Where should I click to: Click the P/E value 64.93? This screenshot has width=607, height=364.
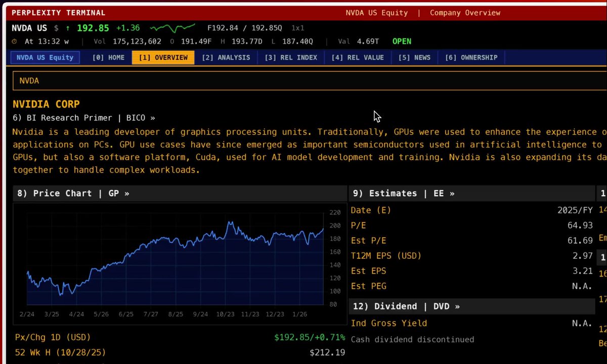click(580, 225)
